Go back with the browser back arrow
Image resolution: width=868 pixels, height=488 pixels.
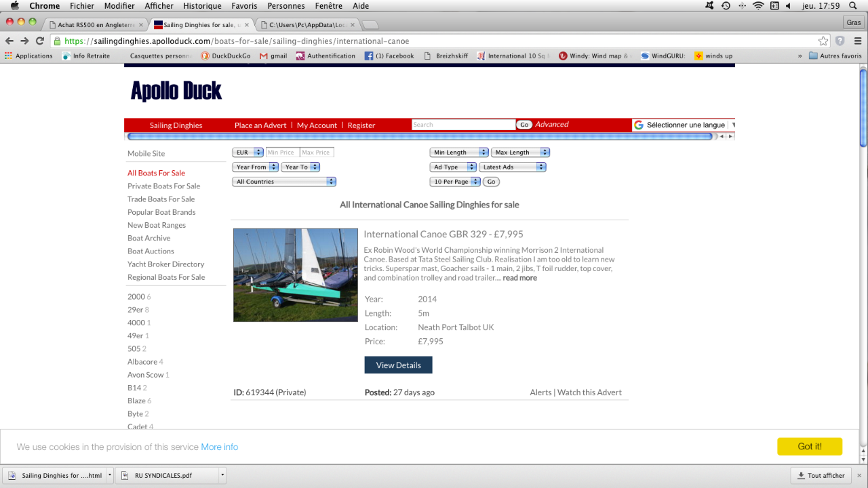10,41
